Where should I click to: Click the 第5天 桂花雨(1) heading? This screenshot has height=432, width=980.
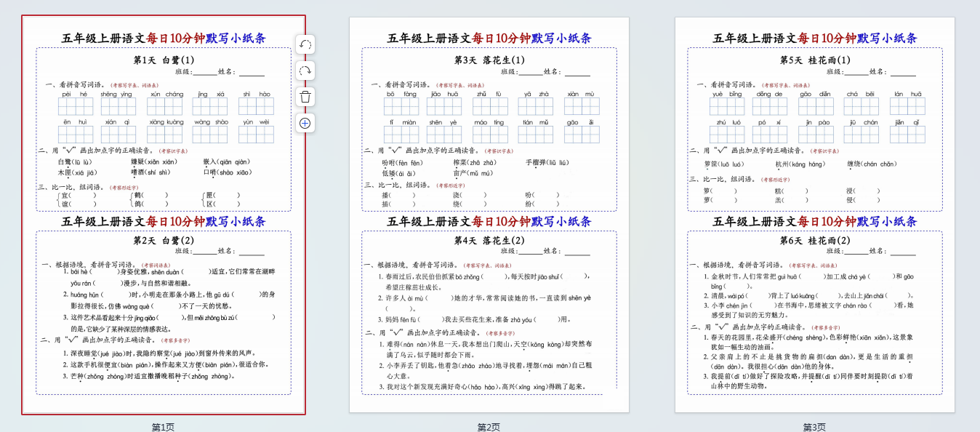(815, 60)
